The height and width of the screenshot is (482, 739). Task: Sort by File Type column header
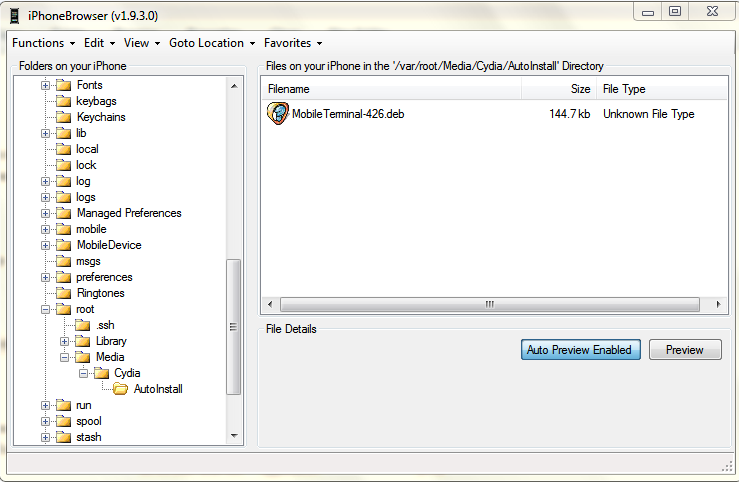click(x=662, y=89)
